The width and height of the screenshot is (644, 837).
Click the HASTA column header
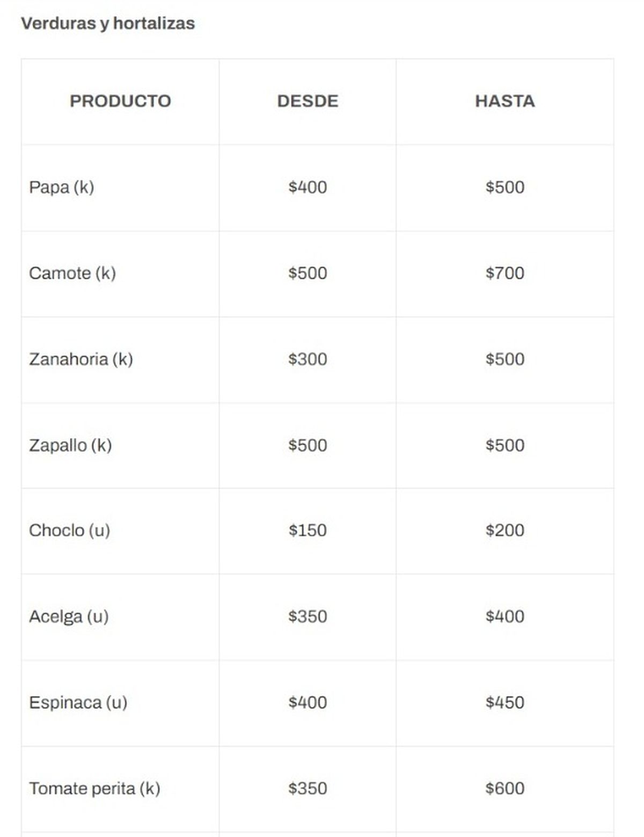tap(504, 101)
